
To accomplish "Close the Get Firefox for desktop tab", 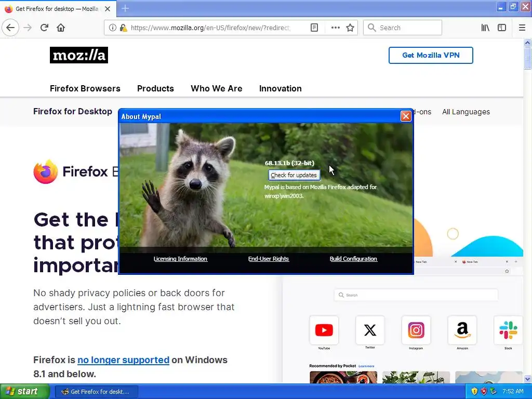I will pos(108,9).
